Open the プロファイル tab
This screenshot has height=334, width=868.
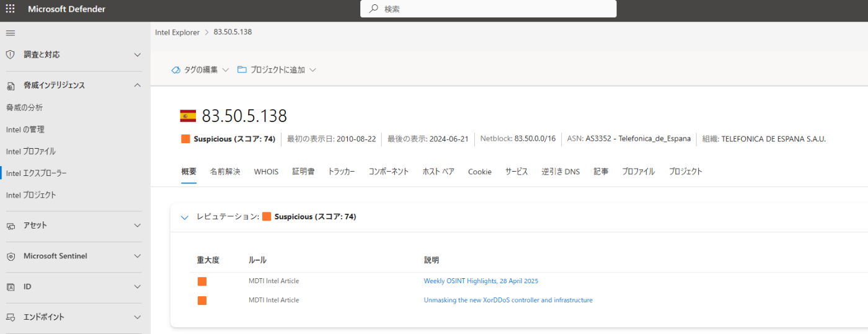(639, 172)
